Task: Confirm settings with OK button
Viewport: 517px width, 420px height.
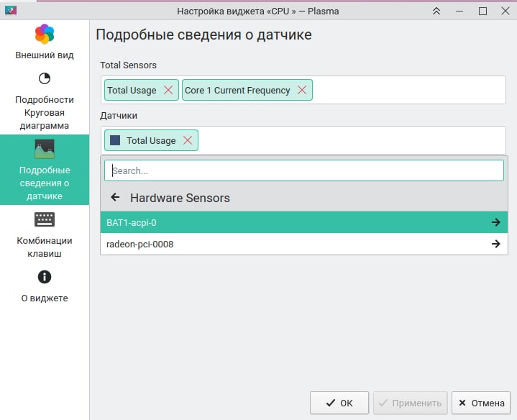Action: [x=339, y=403]
